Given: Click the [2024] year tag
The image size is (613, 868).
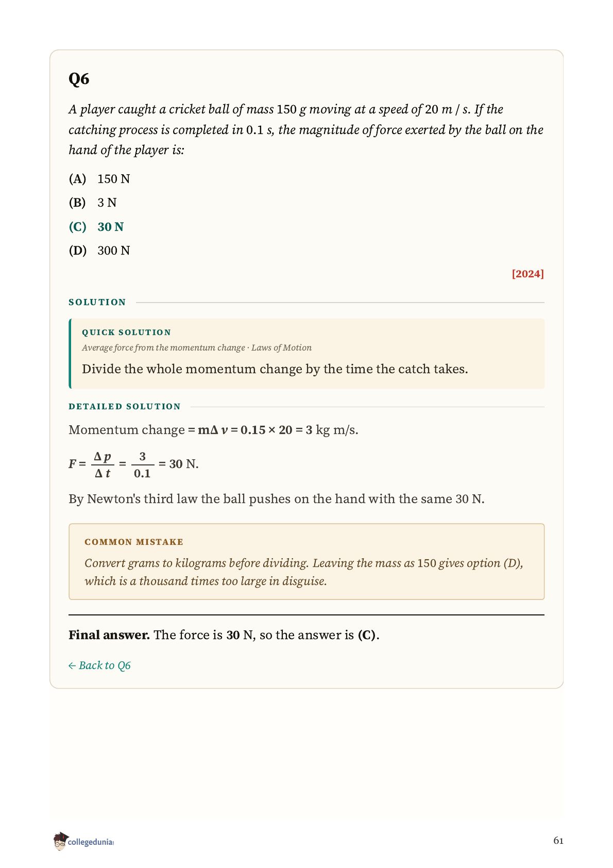Looking at the screenshot, I should point(527,274).
